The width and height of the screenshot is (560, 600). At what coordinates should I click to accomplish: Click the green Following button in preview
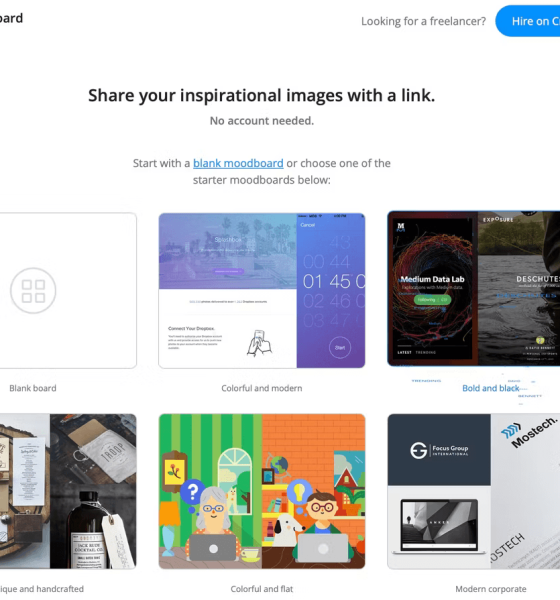click(x=432, y=300)
